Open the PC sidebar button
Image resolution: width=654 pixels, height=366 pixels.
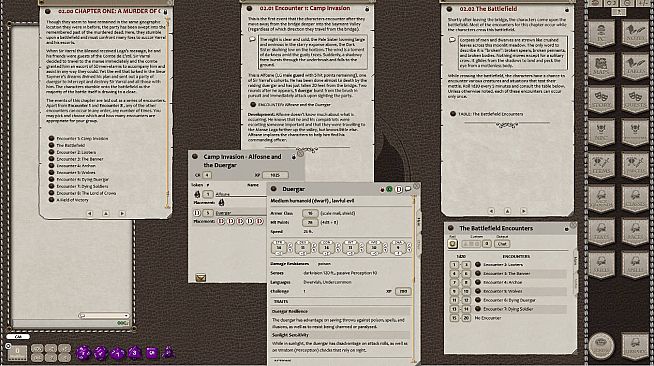(x=601, y=33)
